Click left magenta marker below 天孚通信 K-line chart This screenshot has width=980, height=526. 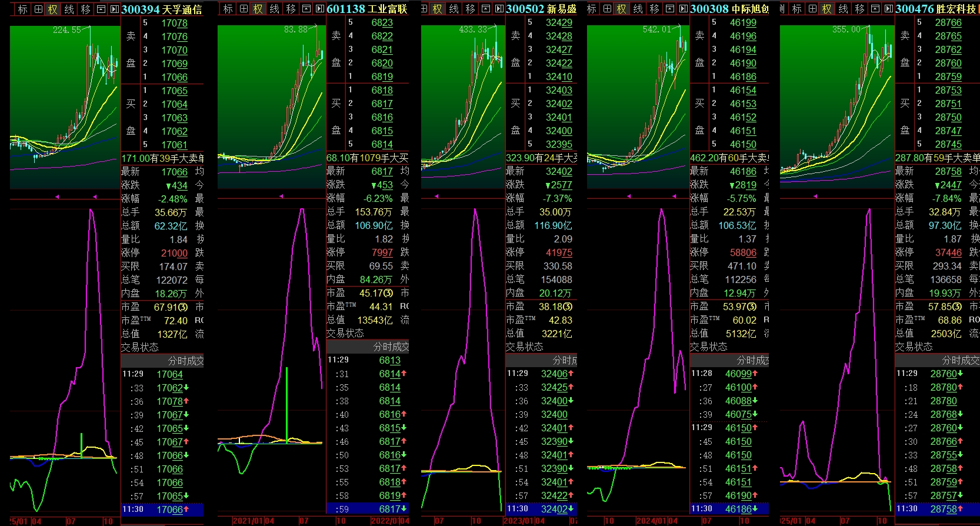pyautogui.click(x=57, y=197)
